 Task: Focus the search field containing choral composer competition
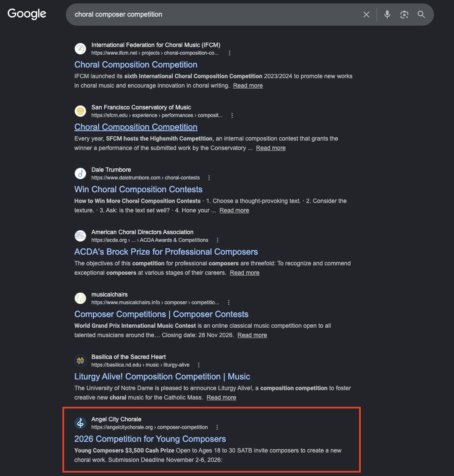pos(212,15)
